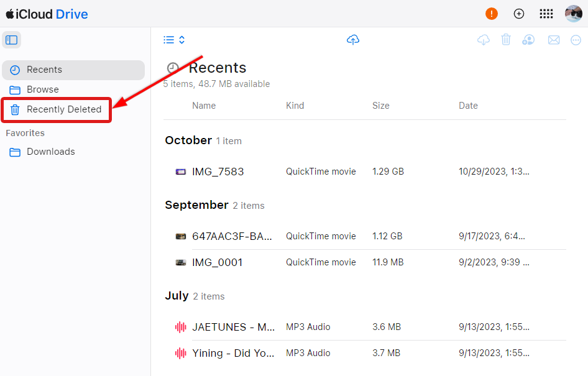The height and width of the screenshot is (376, 588).
Task: Click the 9/17/2023 date cell
Action: point(492,236)
